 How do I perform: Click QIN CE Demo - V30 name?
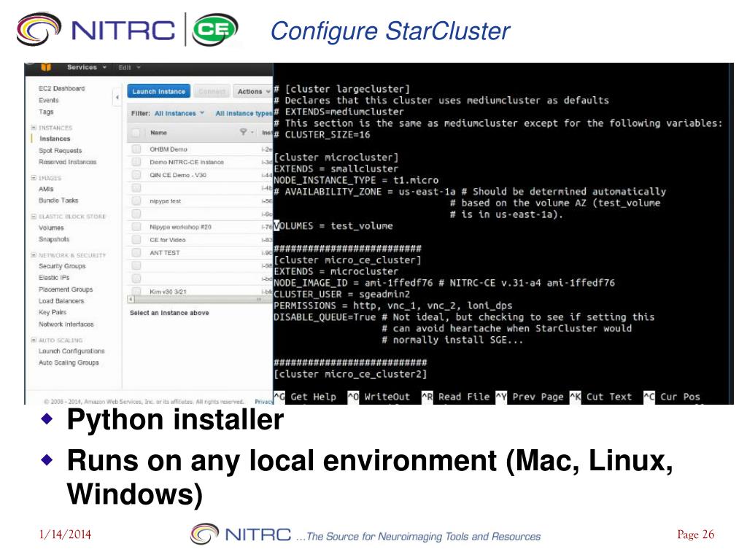coord(178,175)
